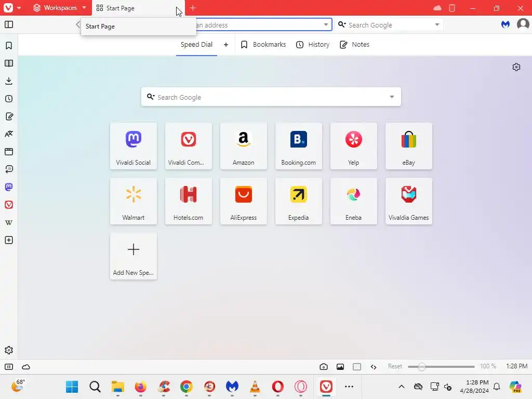Switch to the Speed Dial tab
The height and width of the screenshot is (399, 532).
coord(196,45)
